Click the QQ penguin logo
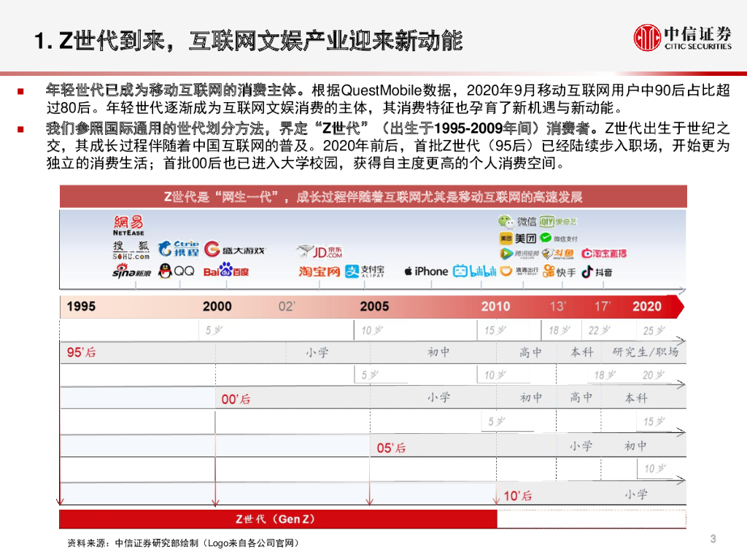This screenshot has width=747, height=560. tap(176, 271)
